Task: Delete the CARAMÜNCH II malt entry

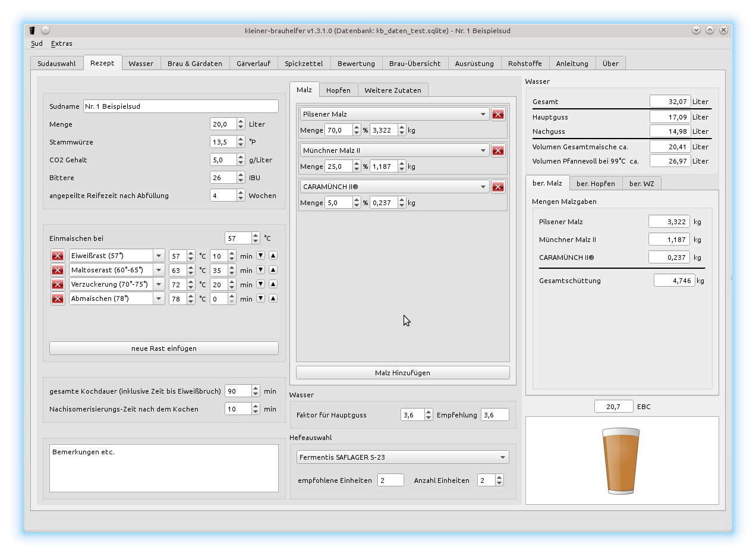Action: (x=498, y=187)
